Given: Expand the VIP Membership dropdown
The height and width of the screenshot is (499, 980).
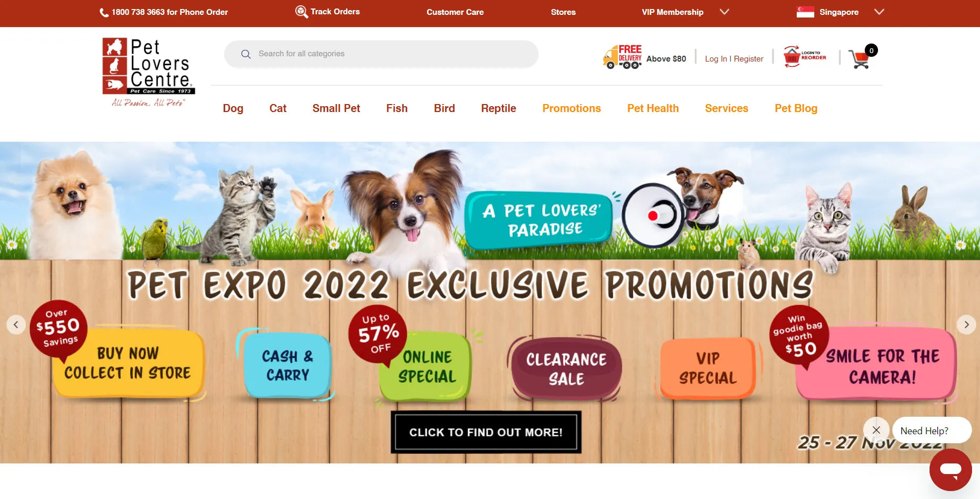Looking at the screenshot, I should coord(724,12).
